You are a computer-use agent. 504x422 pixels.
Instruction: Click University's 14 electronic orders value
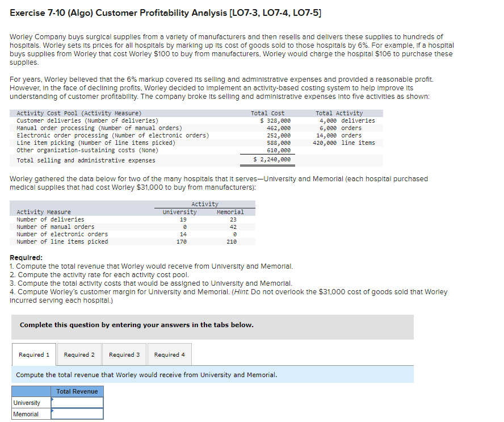(183, 234)
